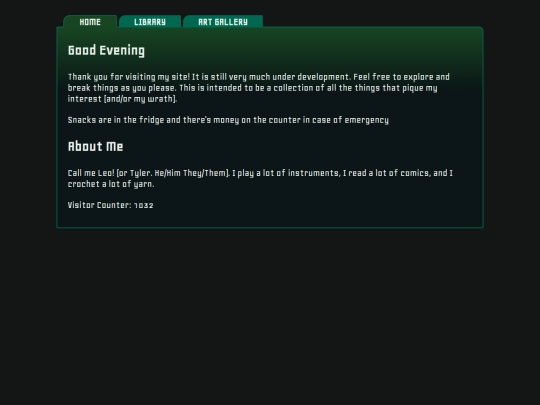Select the Visitor Counter label
The width and height of the screenshot is (540, 405).
click(100, 205)
